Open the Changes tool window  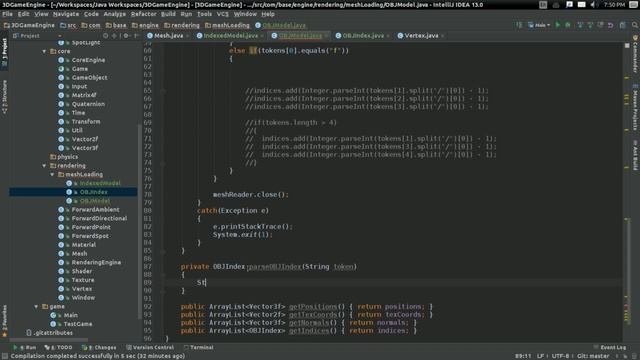99,347
